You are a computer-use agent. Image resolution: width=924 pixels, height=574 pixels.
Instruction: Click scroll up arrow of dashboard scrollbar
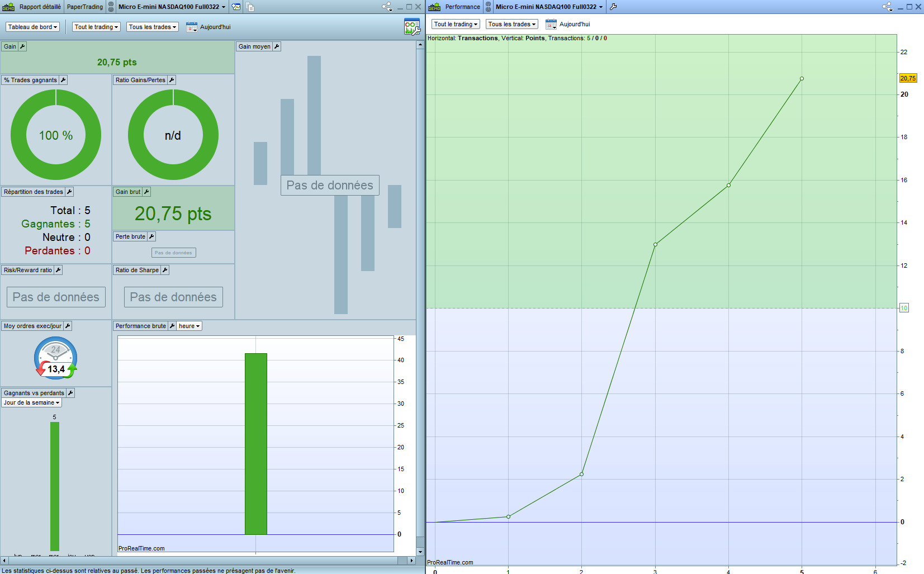[420, 45]
